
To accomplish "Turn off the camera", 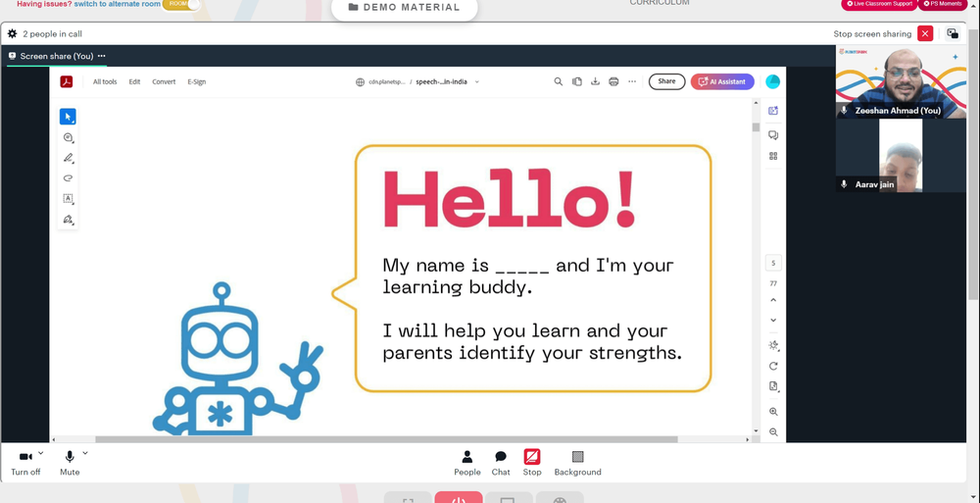I will 25,463.
